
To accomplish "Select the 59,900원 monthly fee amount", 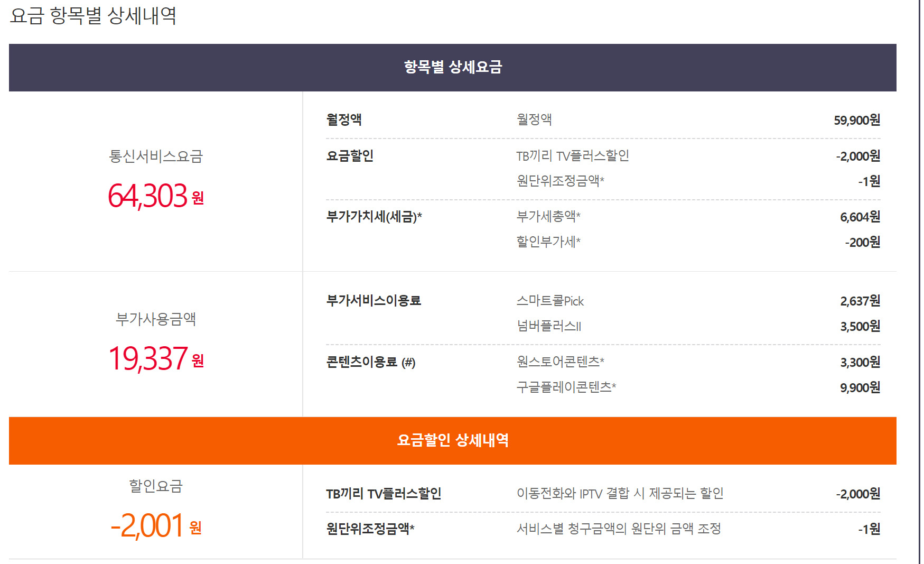I will point(856,121).
